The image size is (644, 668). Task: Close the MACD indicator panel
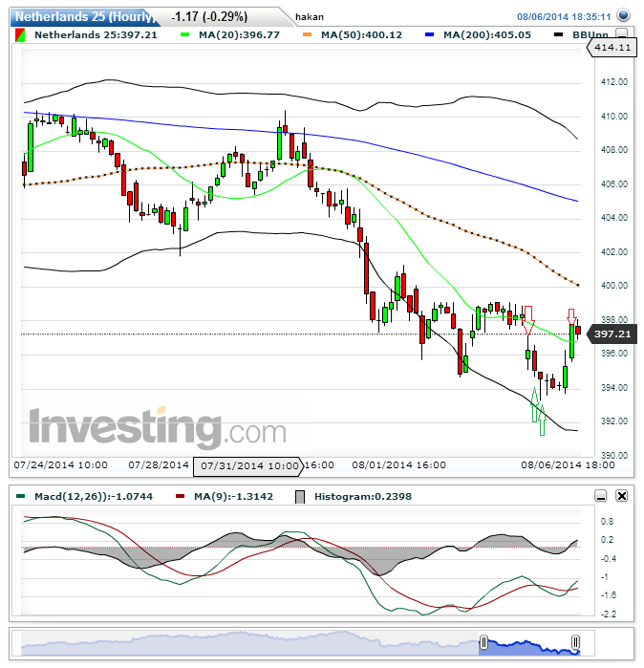tap(622, 496)
